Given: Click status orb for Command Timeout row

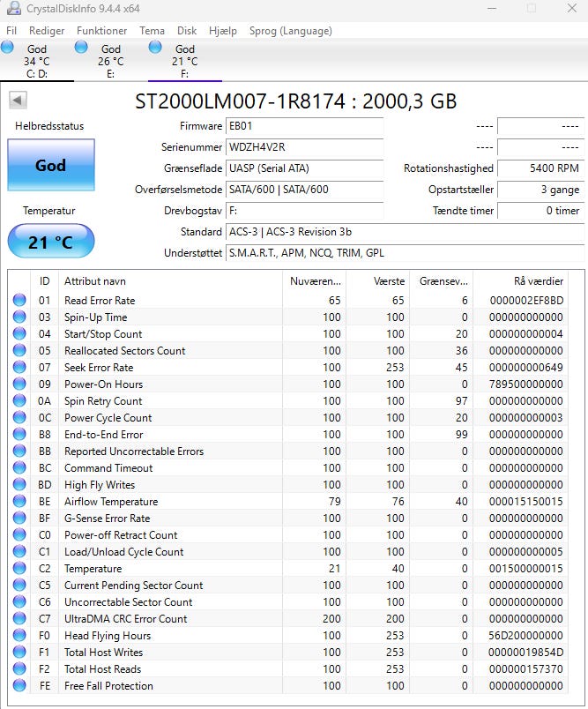Looking at the screenshot, I should point(19,467).
